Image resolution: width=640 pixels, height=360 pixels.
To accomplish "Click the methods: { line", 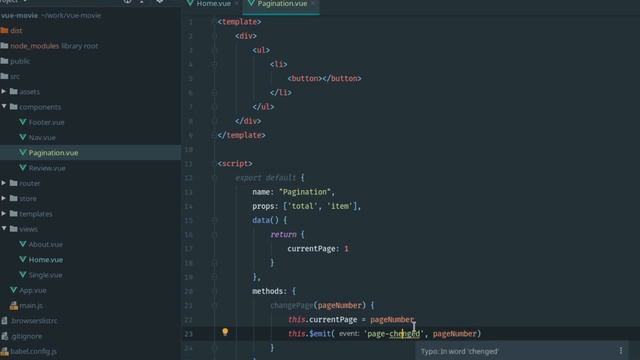I will click(x=274, y=291).
